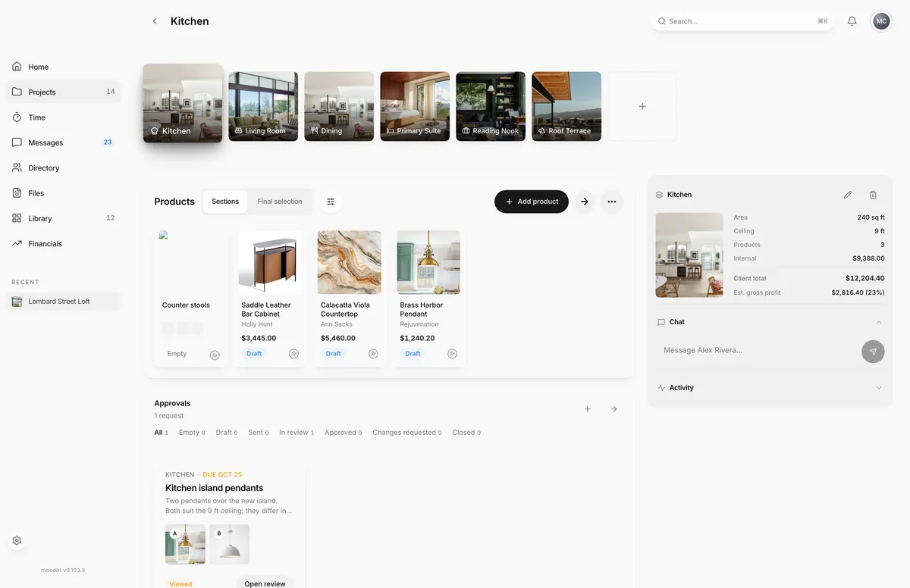The image size is (910, 588).
Task: Click the Add product button
Action: coord(532,202)
